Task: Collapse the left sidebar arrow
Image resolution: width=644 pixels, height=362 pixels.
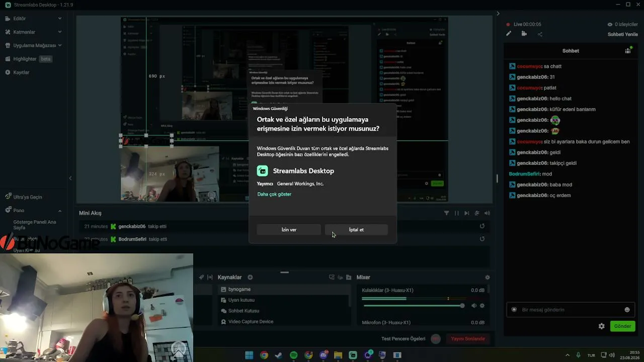Action: [70, 178]
